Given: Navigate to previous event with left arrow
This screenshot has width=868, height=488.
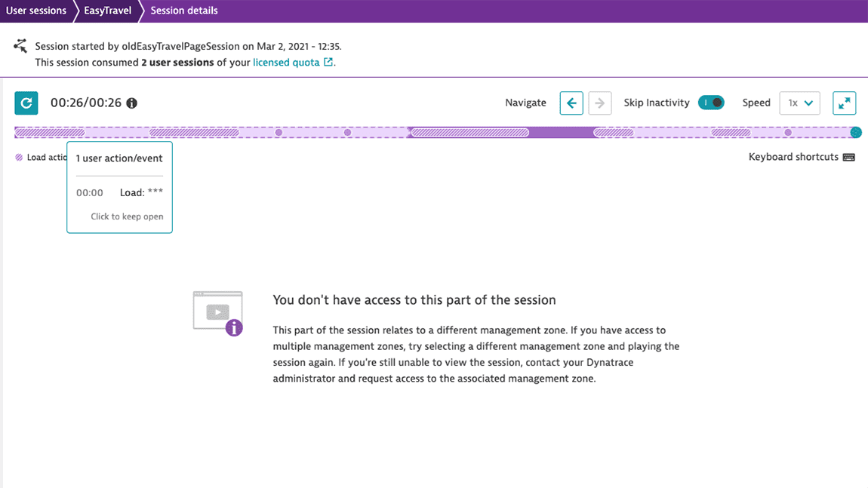Looking at the screenshot, I should 571,103.
